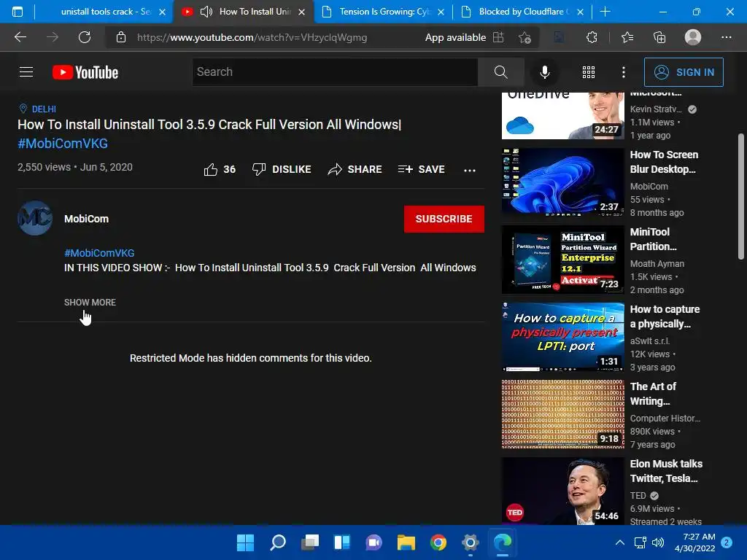Open the YouTube apps grid icon
Image resolution: width=747 pixels, height=560 pixels.
point(589,72)
